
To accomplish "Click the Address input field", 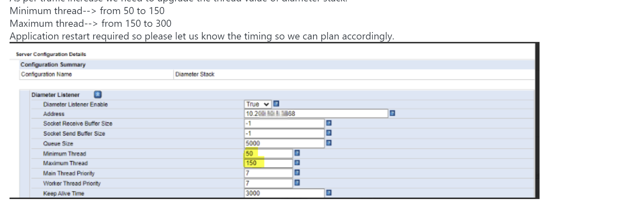I will [x=316, y=113].
